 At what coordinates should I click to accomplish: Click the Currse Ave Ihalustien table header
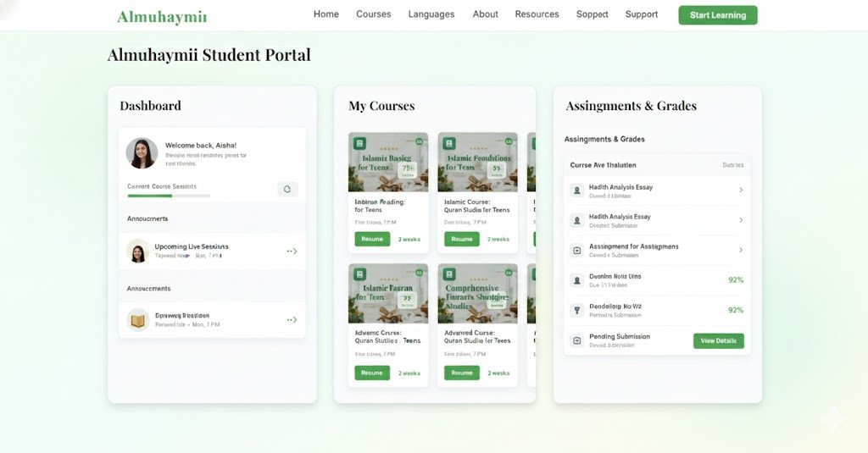point(603,165)
